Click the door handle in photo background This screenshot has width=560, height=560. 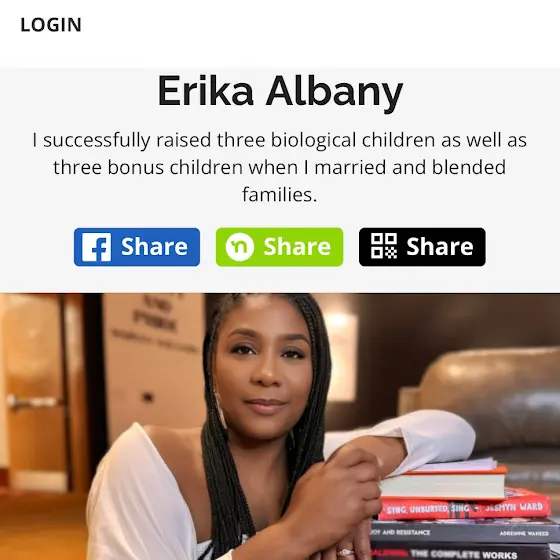[x=30, y=402]
